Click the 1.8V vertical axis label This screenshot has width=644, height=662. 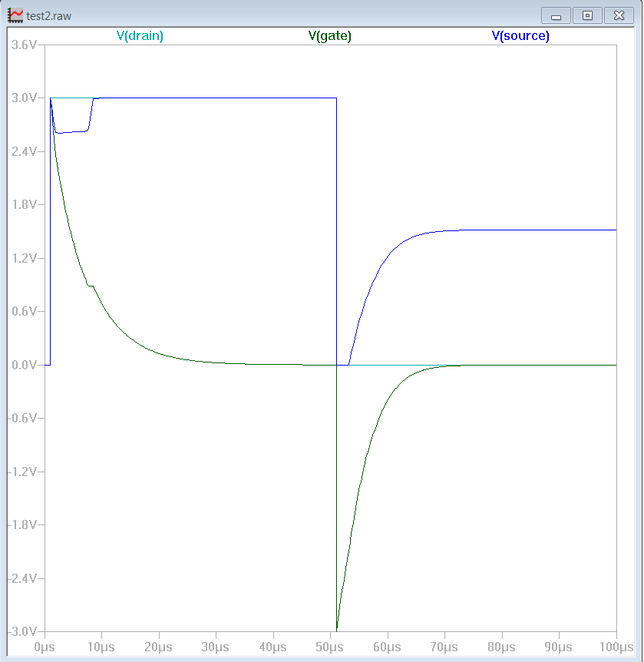(x=25, y=205)
